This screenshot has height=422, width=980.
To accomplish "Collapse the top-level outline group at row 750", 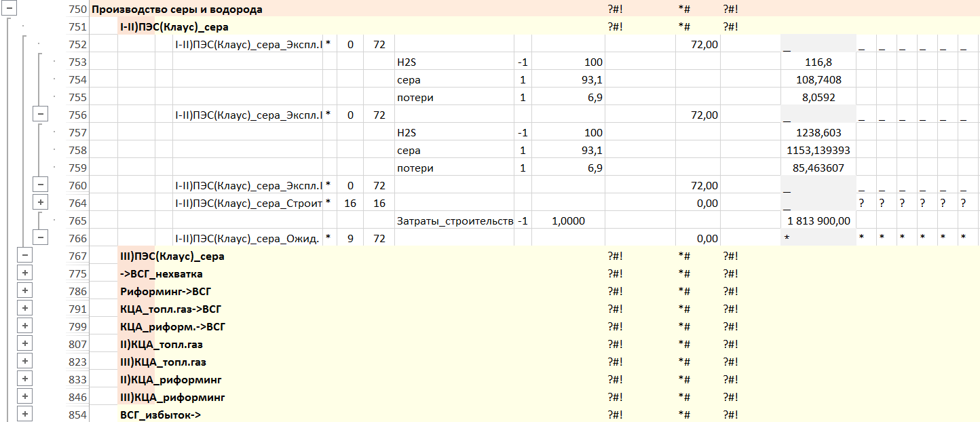I will pos(7,9).
